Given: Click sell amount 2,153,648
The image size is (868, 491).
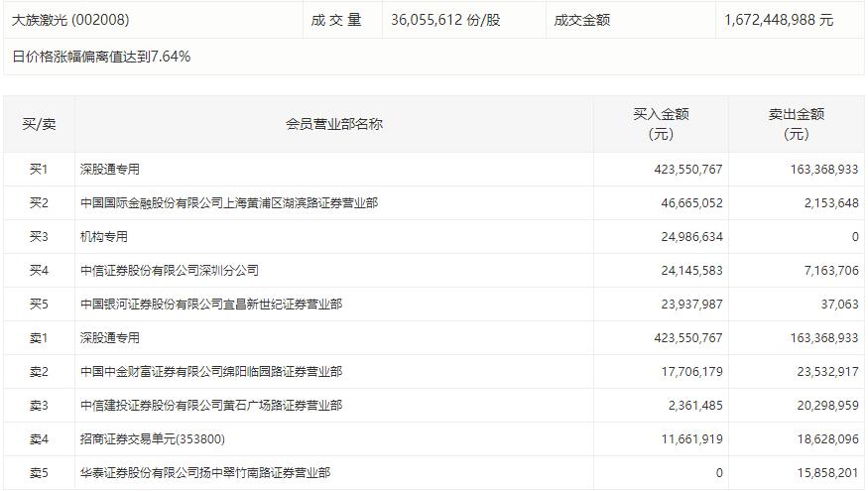Looking at the screenshot, I should (831, 203).
